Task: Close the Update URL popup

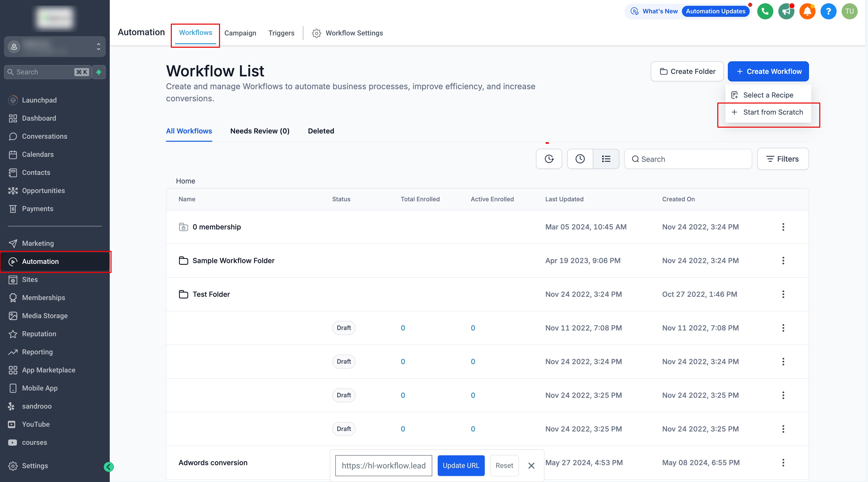Action: pos(531,465)
